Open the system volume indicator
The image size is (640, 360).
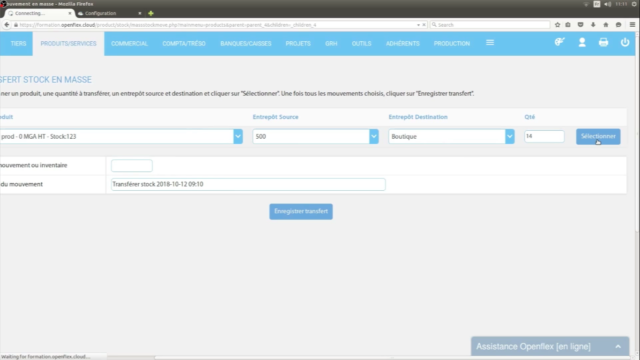(608, 4)
